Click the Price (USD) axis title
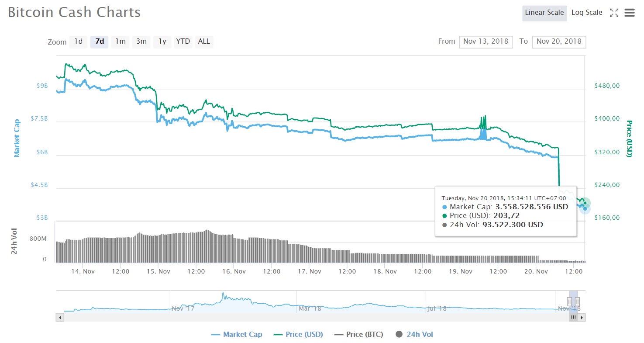644x343 pixels. (x=629, y=139)
